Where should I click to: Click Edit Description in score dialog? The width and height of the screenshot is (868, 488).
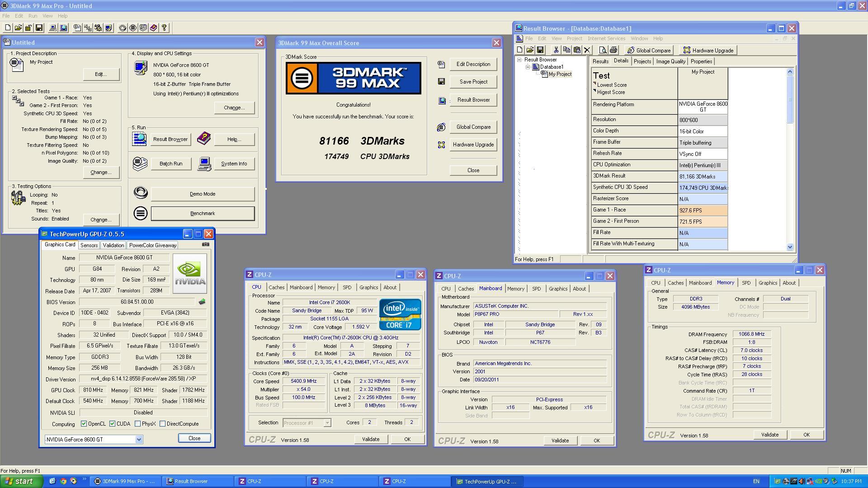[473, 64]
